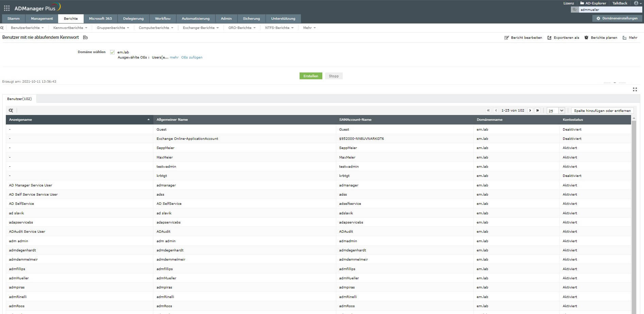Expand the Mehr reports dropdown
Screen dimensions: 644x314
click(309, 28)
